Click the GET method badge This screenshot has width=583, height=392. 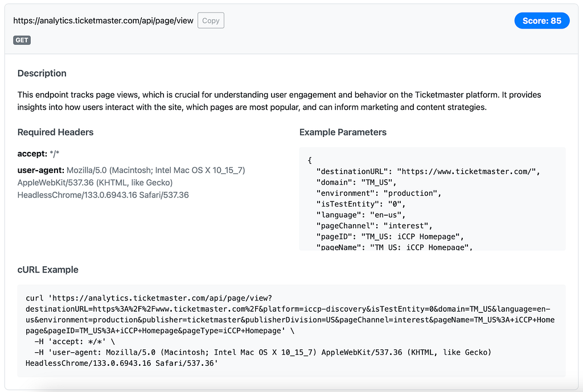(22, 40)
